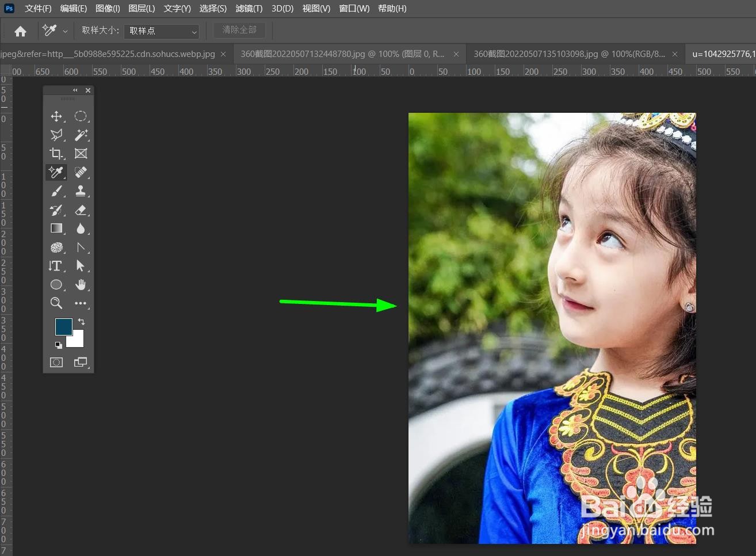The image size is (756, 556).
Task: Open the Edit Toolbar three-dots menu
Action: (x=81, y=303)
